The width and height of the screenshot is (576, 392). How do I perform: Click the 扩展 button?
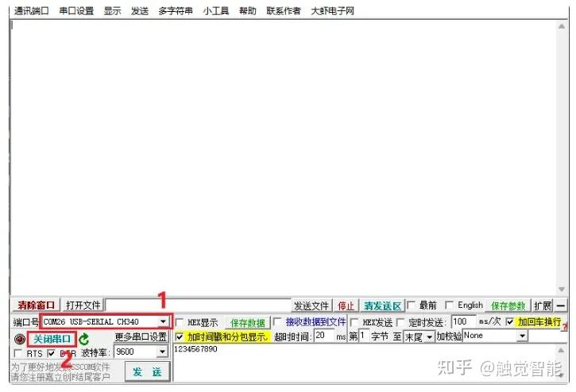click(543, 306)
